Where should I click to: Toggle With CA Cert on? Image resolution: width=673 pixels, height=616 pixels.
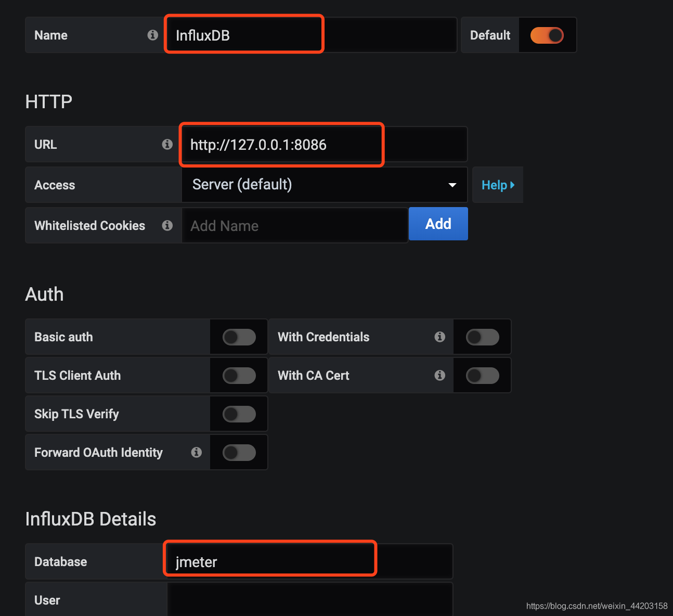coord(483,376)
